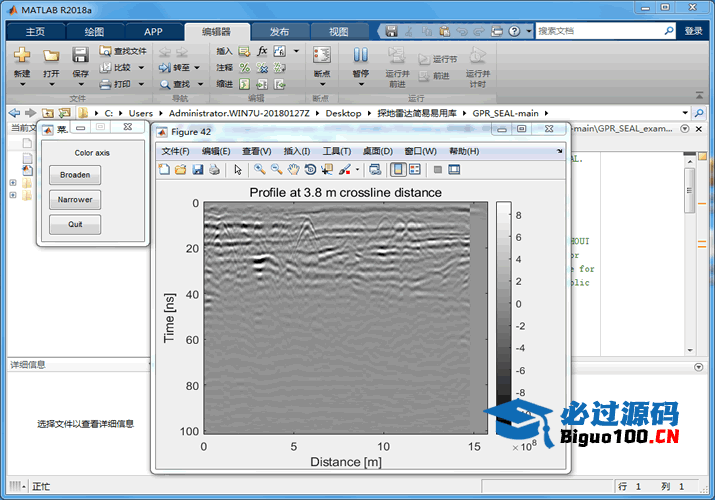Click the 保存 save disk icon
The height and width of the screenshot is (500, 715).
pyautogui.click(x=80, y=55)
